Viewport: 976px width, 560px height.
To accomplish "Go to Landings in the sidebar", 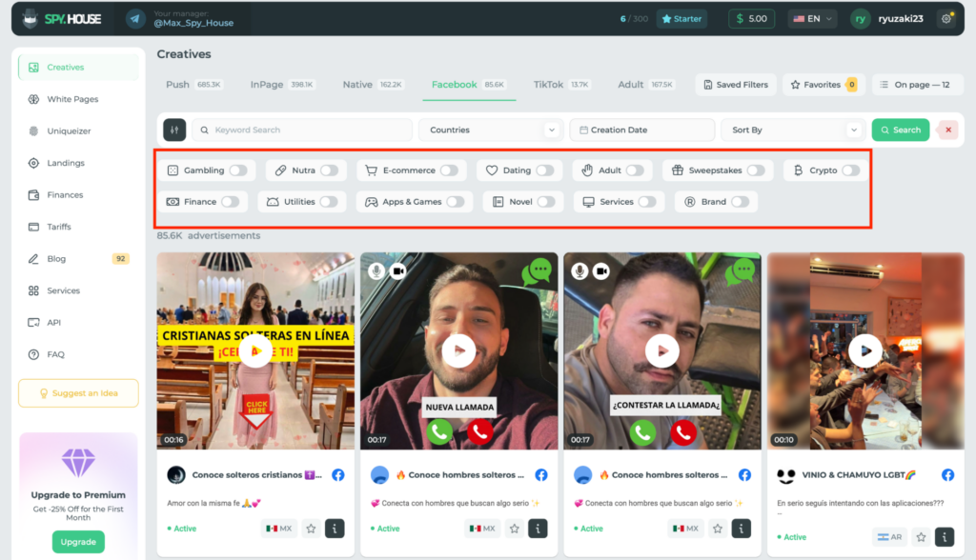I will pos(66,163).
